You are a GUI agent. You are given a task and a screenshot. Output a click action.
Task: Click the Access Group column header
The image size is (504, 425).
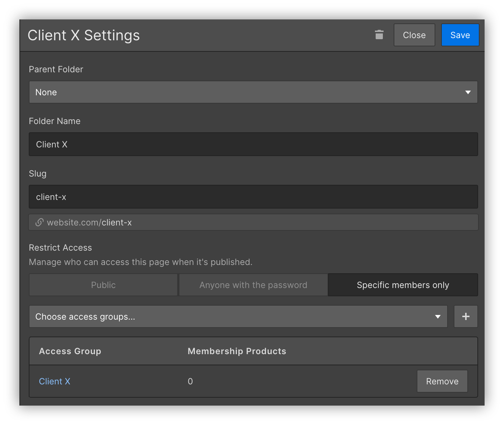[70, 351]
